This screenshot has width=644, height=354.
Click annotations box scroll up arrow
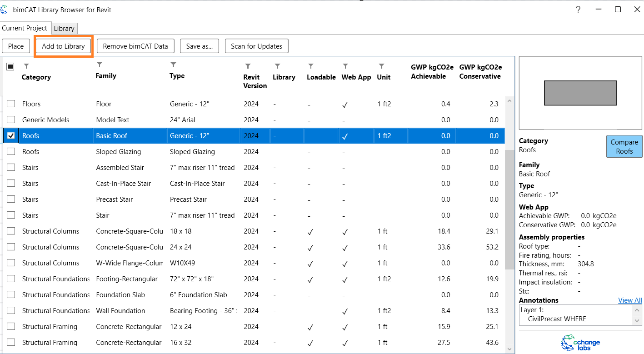coord(638,310)
